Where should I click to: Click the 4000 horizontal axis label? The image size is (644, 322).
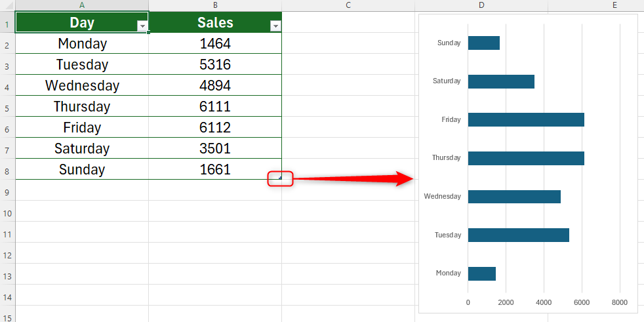click(544, 302)
